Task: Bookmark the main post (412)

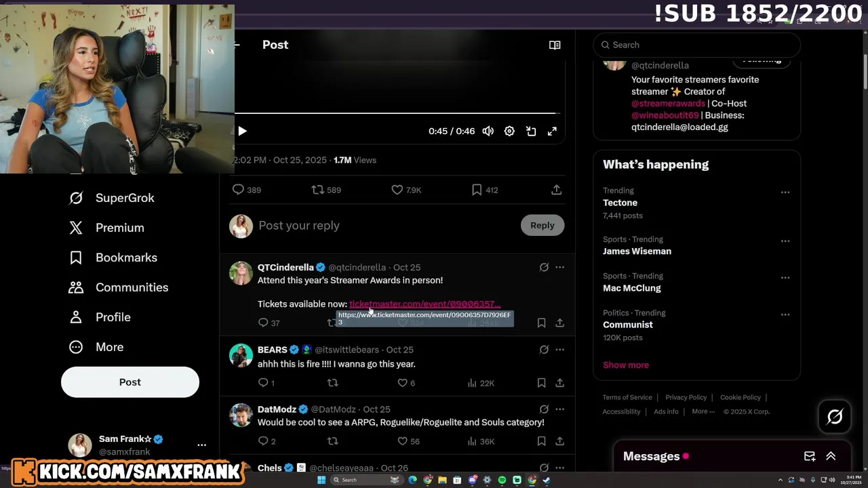Action: (x=485, y=190)
